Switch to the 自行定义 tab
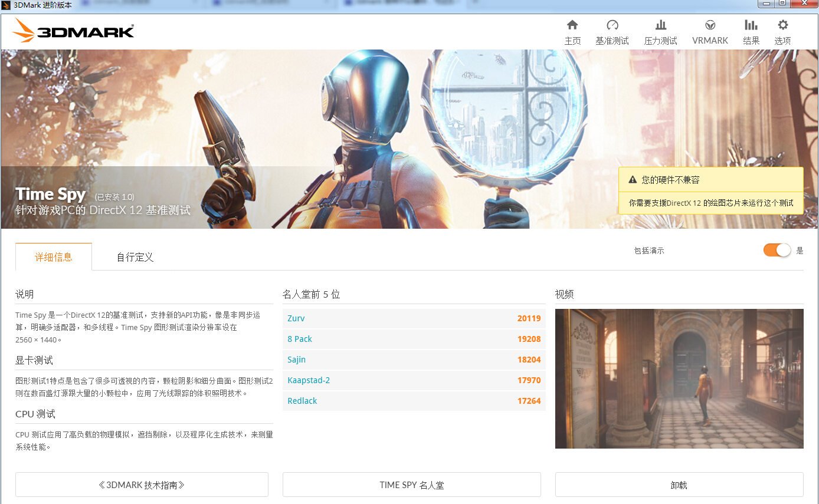The width and height of the screenshot is (819, 504). coord(135,257)
